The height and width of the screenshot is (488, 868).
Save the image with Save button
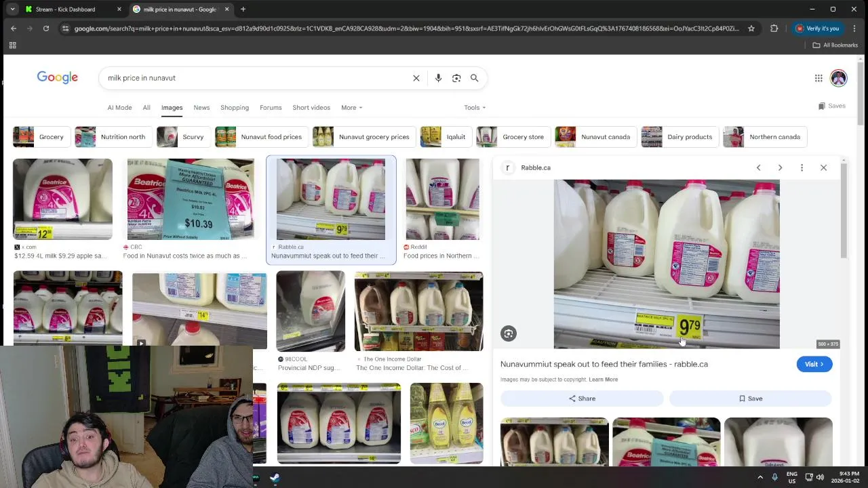click(750, 399)
